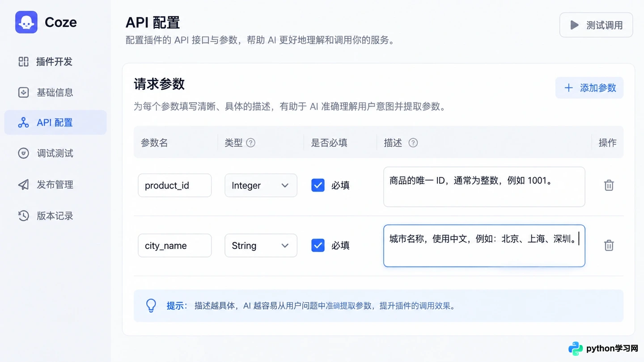
Task: Delete the product_id parameter row
Action: click(609, 185)
